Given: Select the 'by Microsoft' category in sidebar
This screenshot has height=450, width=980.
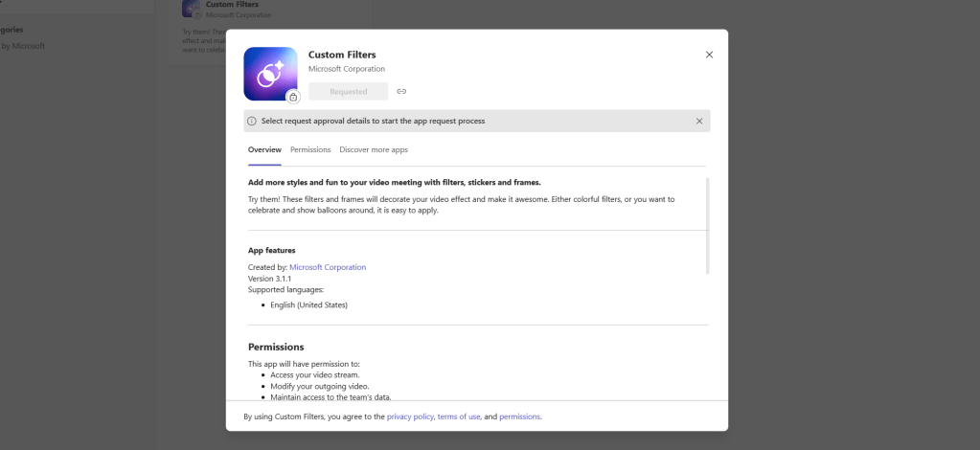Looking at the screenshot, I should pos(22,46).
